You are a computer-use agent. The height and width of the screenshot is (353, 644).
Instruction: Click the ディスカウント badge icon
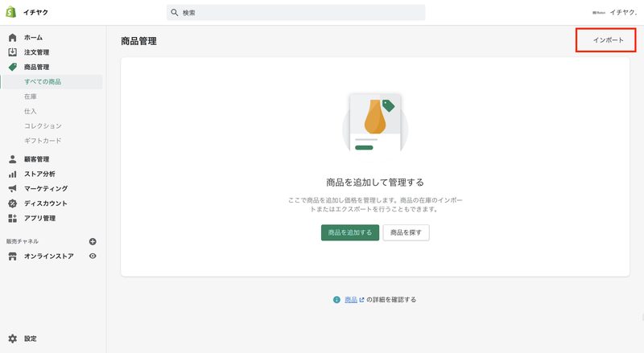[x=12, y=203]
